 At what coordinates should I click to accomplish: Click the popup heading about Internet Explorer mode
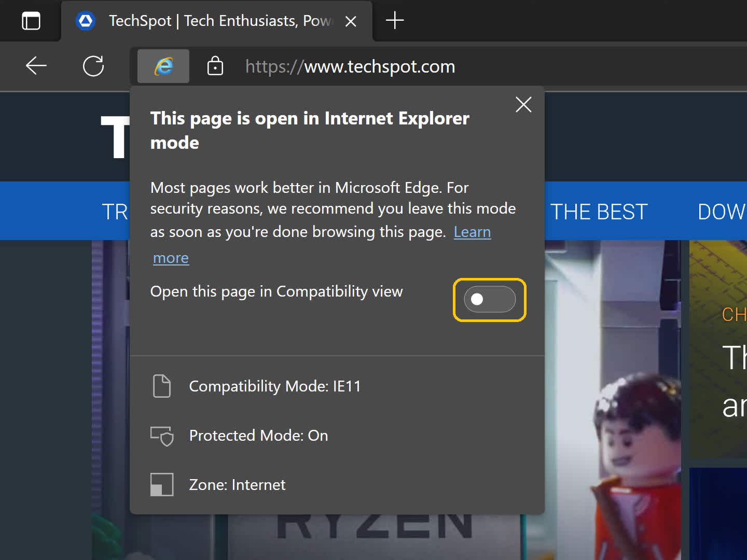(310, 130)
